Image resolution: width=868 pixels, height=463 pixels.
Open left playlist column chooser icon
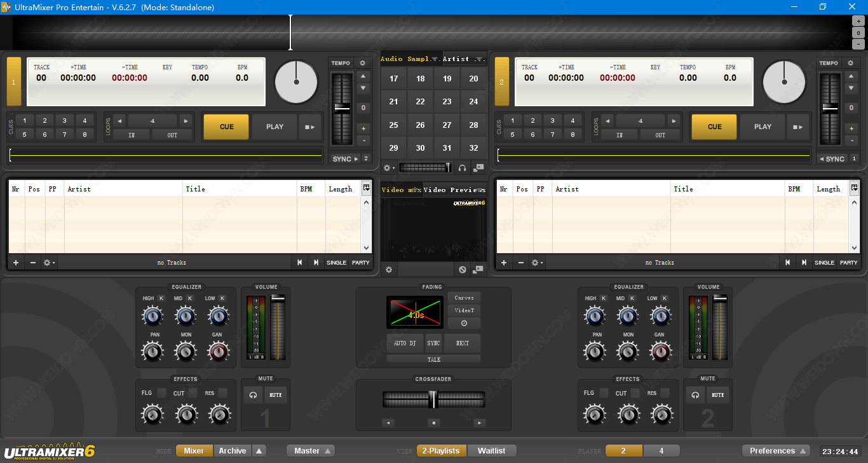coord(367,188)
